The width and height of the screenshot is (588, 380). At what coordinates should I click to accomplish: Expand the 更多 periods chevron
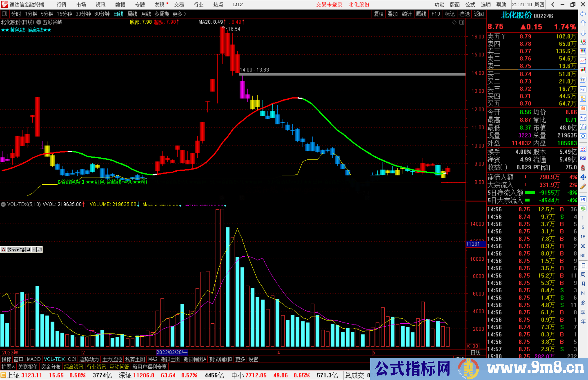coord(185,14)
